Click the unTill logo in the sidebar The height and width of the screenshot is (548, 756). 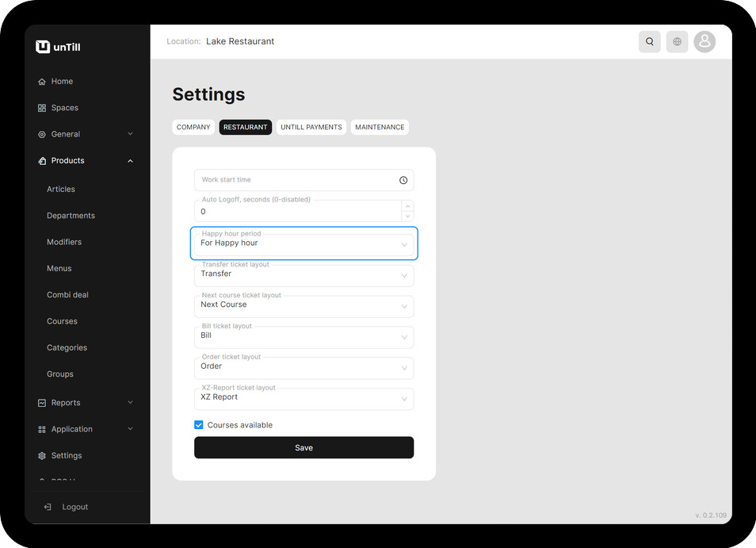59,47
